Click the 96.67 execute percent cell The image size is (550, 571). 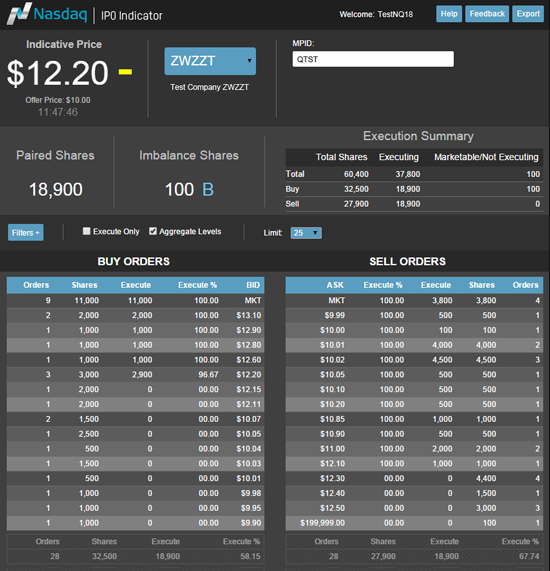[x=208, y=375]
